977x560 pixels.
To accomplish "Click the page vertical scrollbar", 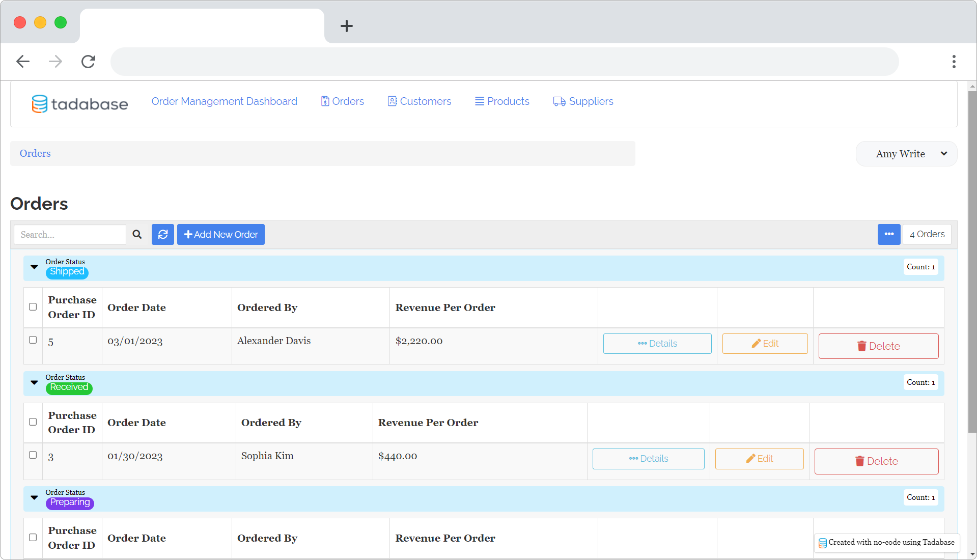I will (x=972, y=262).
